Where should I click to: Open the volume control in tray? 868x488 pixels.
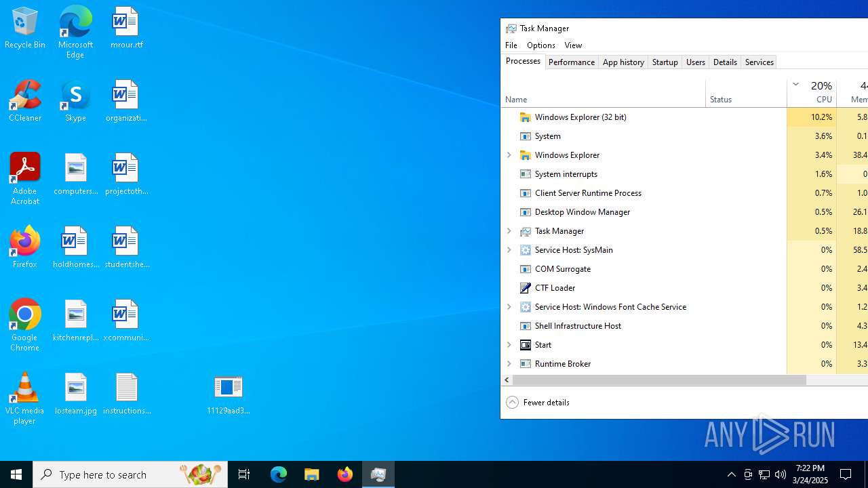point(781,474)
